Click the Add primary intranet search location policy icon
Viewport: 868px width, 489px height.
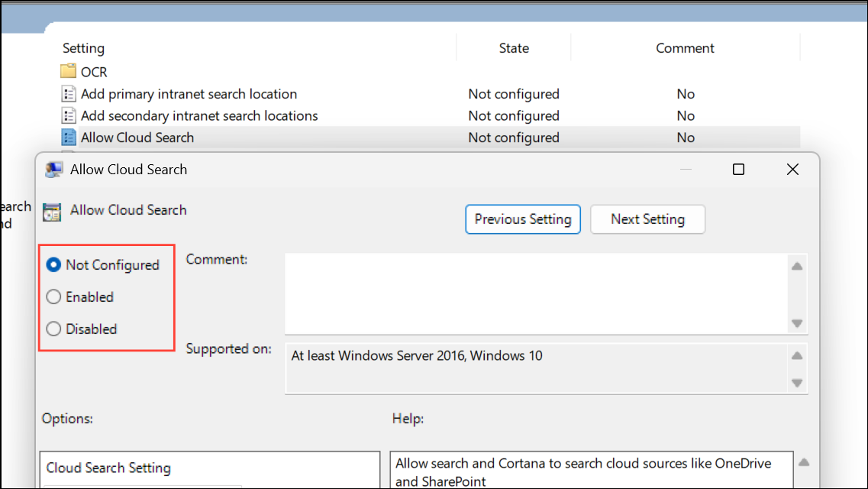[69, 94]
